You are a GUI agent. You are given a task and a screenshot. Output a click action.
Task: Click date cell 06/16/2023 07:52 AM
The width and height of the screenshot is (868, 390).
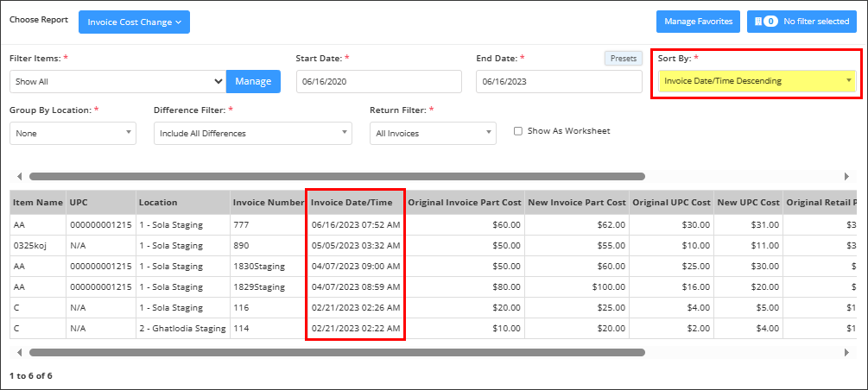pos(355,225)
